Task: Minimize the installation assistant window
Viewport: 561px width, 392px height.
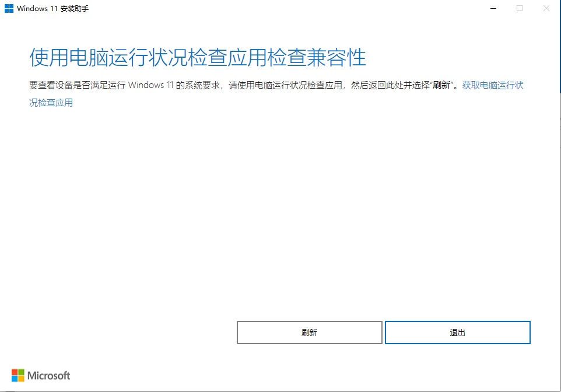Action: click(x=493, y=8)
